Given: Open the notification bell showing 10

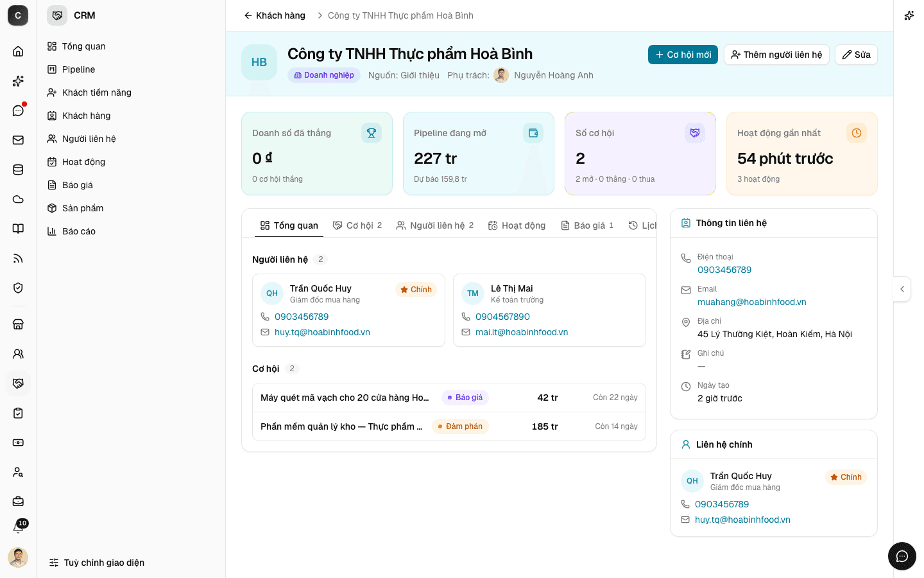Looking at the screenshot, I should (x=18, y=528).
